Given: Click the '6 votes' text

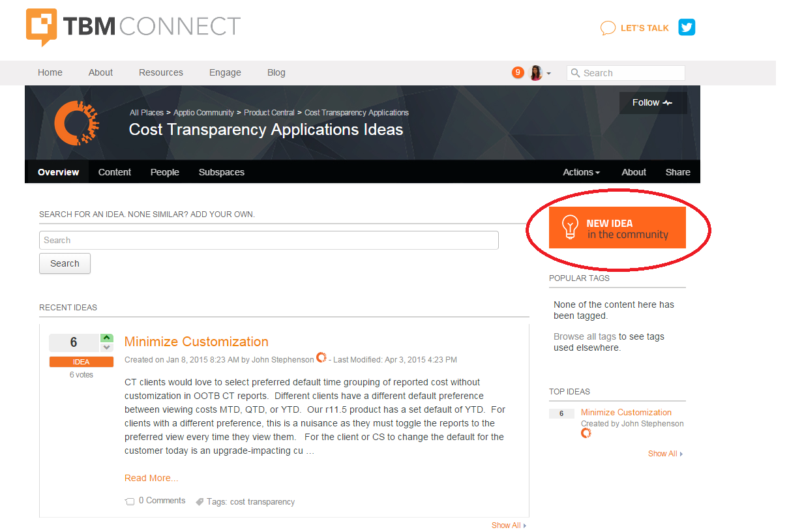Looking at the screenshot, I should click(x=82, y=375).
